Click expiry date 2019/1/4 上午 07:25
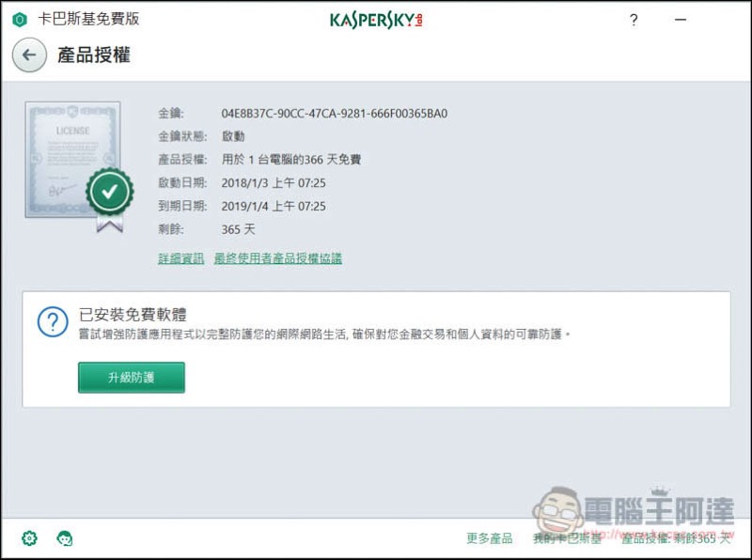This screenshot has height=560, width=752. click(x=274, y=206)
